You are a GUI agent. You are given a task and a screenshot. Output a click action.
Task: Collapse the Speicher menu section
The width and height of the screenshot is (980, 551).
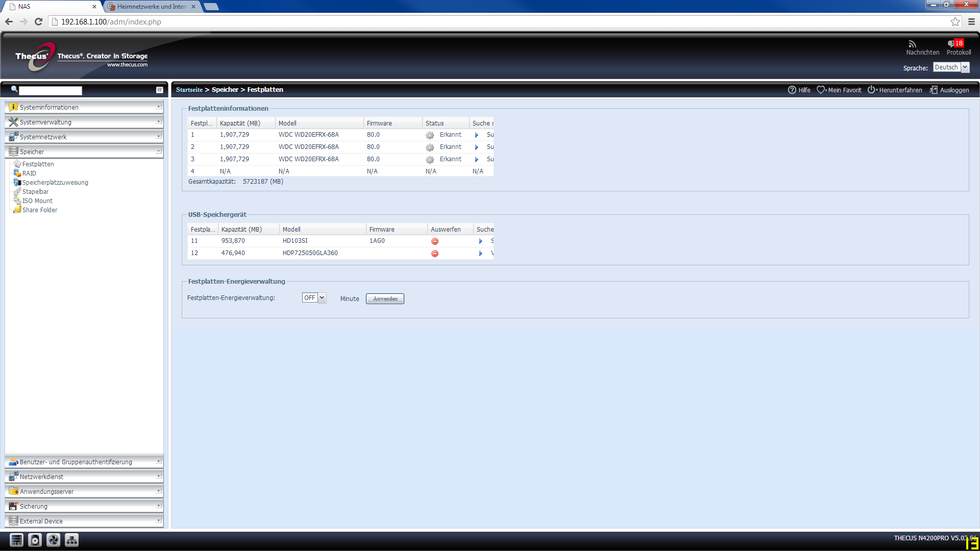[159, 151]
